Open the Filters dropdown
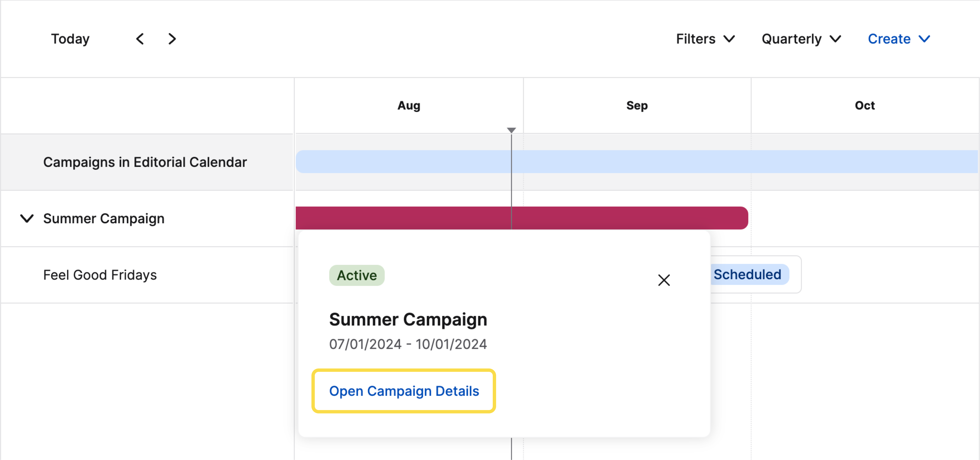This screenshot has width=980, height=460. 705,39
